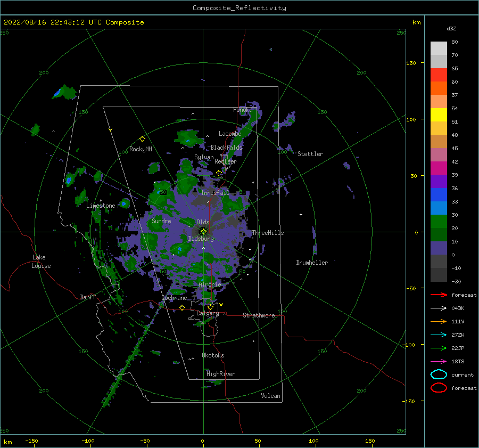The height and width of the screenshot is (448, 479).
Task: Click the Limestone label
Action: click(101, 206)
